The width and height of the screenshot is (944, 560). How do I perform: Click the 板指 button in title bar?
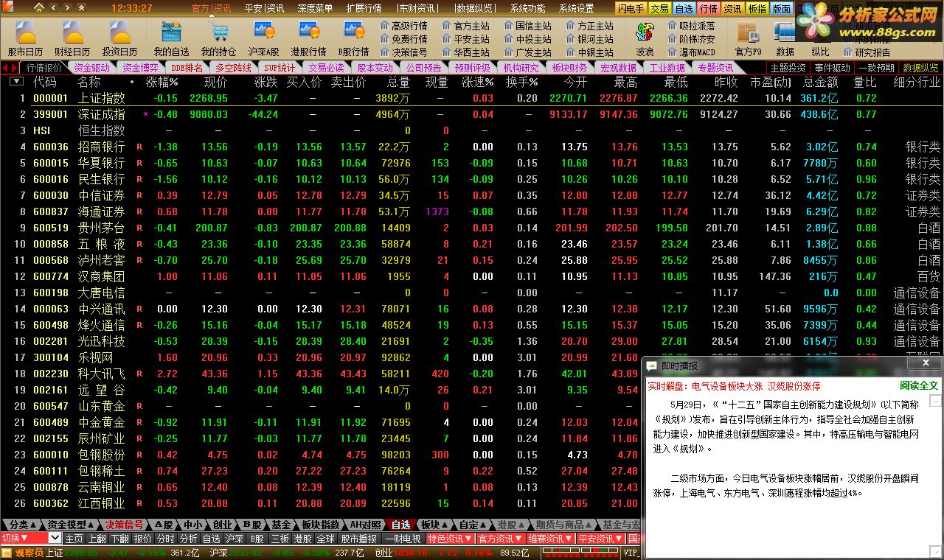(757, 9)
